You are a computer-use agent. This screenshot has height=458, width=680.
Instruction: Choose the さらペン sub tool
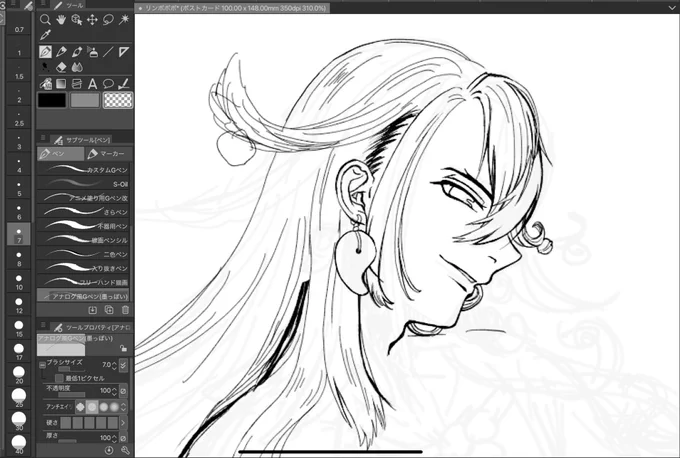83,212
